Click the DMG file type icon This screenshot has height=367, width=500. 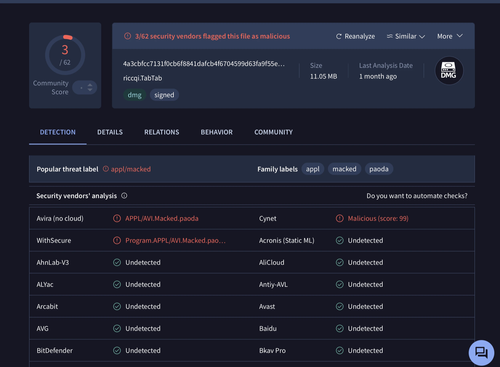449,70
